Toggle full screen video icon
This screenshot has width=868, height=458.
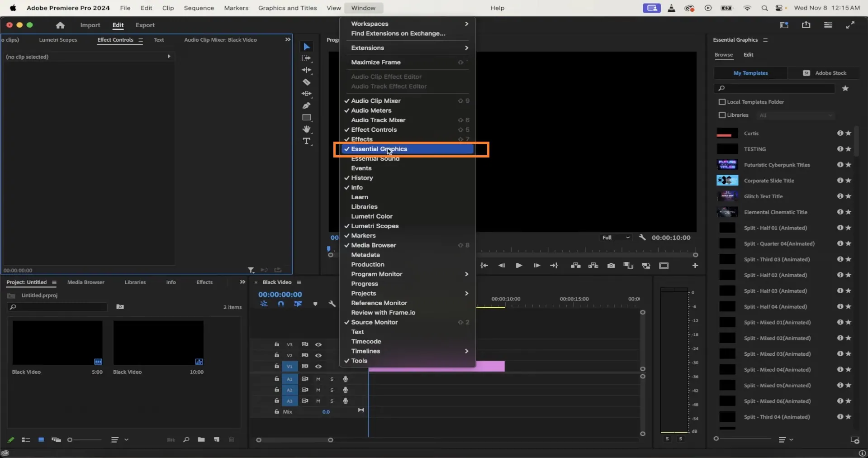pyautogui.click(x=850, y=25)
